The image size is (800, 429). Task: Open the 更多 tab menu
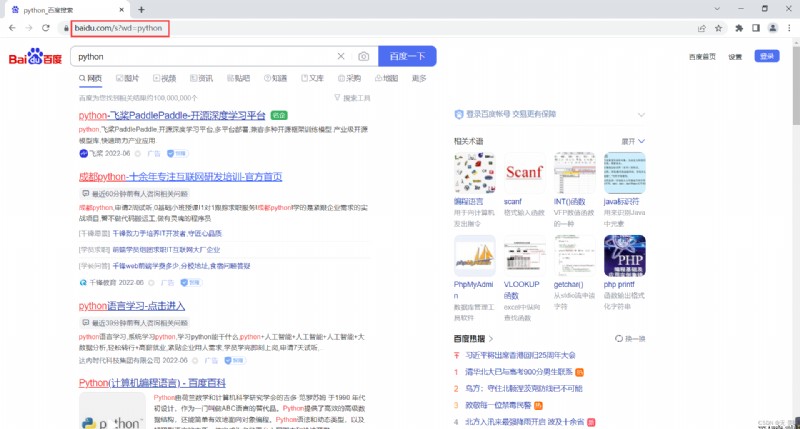pos(419,79)
